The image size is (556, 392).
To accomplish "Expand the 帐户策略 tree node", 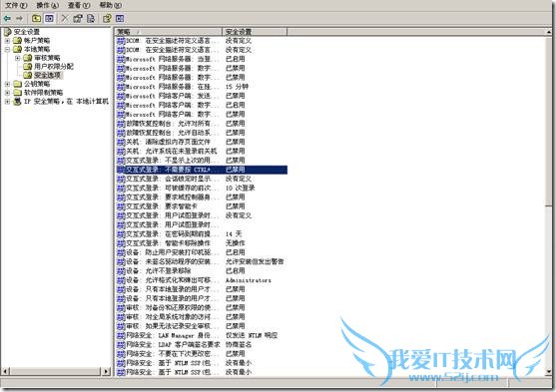I will tap(7, 41).
